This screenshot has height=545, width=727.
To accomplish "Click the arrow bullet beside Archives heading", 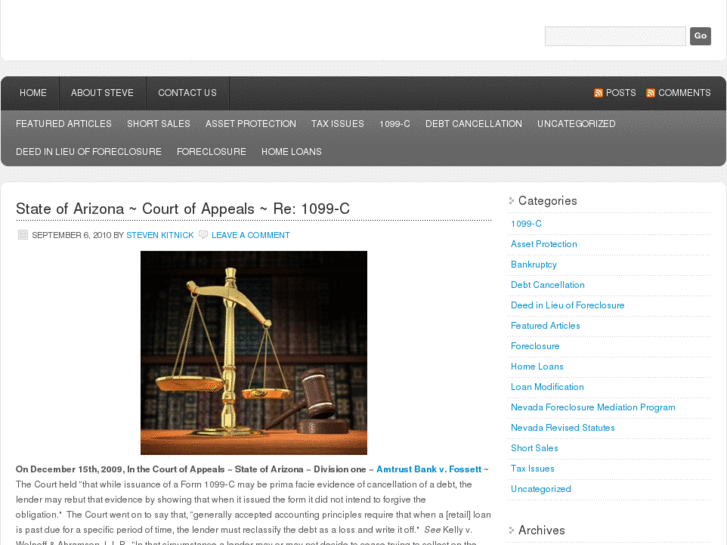I will [511, 530].
